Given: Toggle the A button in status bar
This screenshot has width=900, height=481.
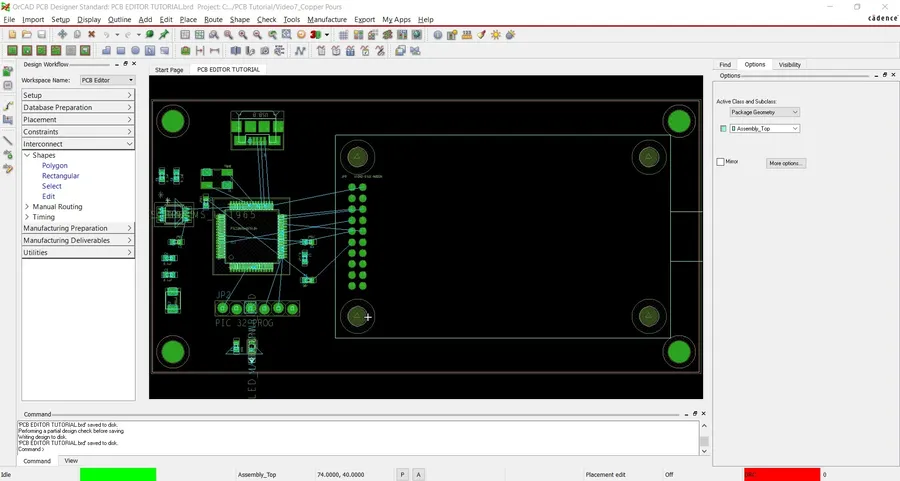Looking at the screenshot, I should pyautogui.click(x=418, y=475).
